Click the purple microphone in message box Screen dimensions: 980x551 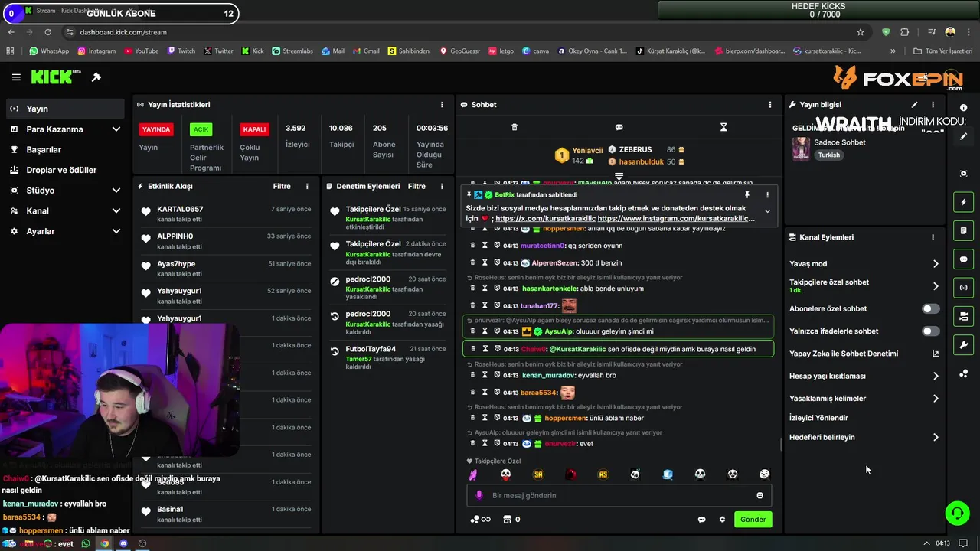pyautogui.click(x=479, y=495)
